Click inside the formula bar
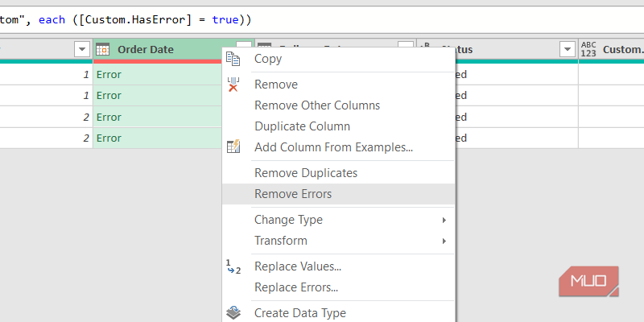Screen dimensions: 644x322 (x=322, y=19)
